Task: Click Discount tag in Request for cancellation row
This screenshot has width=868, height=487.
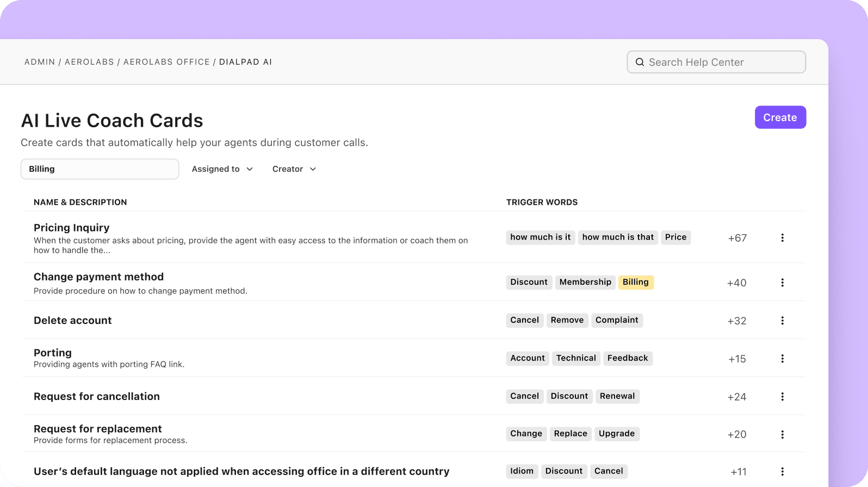Action: tap(569, 396)
